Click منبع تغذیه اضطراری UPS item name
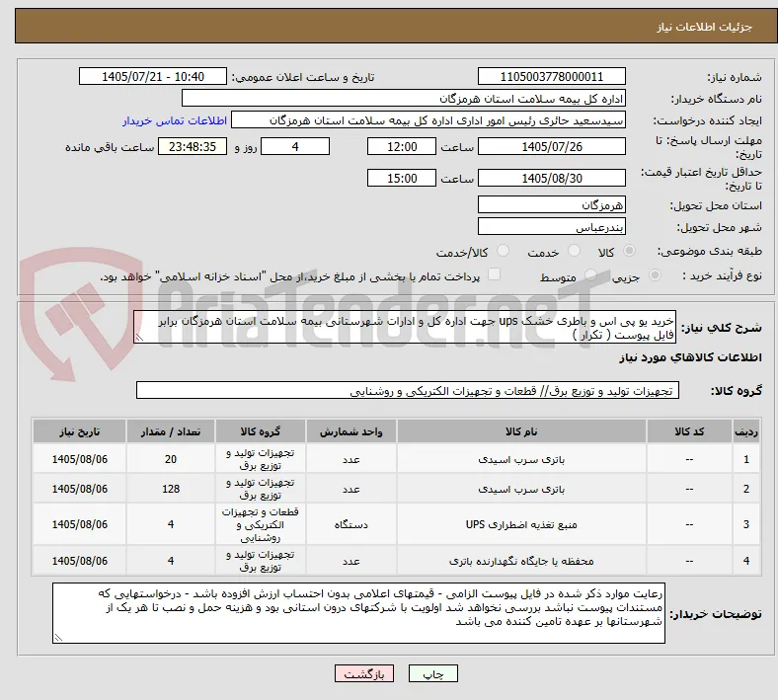 [521, 524]
